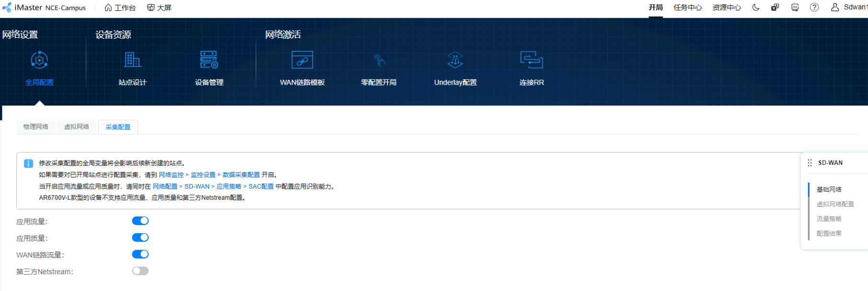
Task: Open the 任务中心 top menu
Action: (688, 8)
